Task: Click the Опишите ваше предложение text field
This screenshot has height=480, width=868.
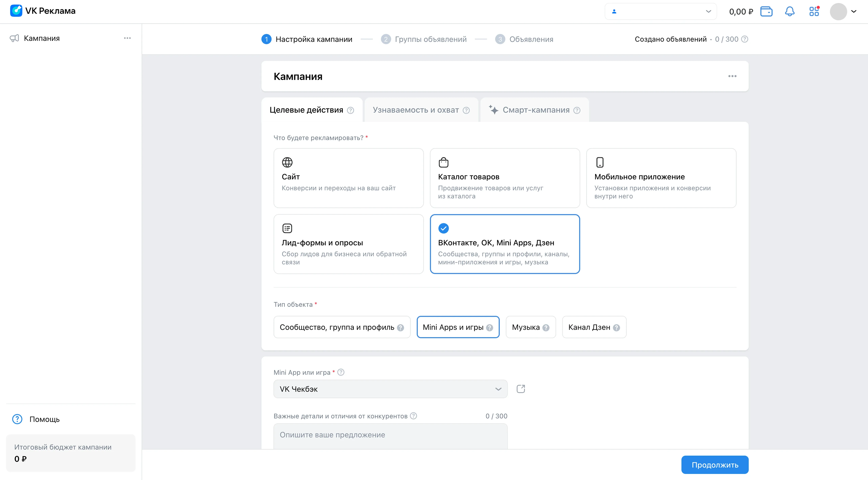Action: pos(391,436)
